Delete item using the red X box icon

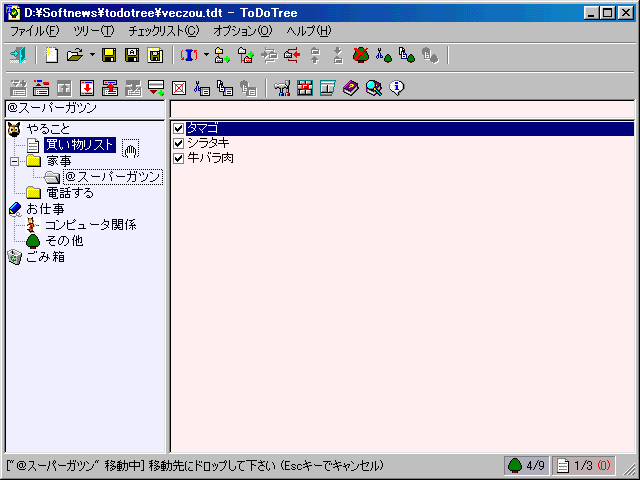(x=179, y=88)
